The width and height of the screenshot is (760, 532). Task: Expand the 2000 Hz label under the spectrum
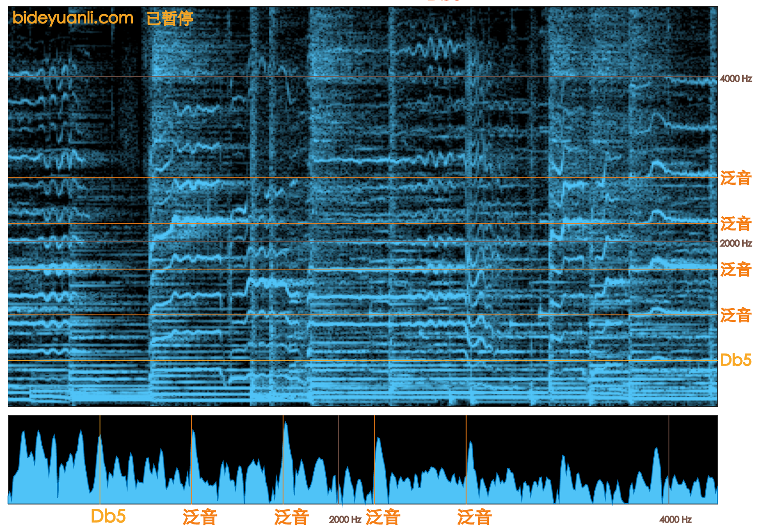coord(345,517)
